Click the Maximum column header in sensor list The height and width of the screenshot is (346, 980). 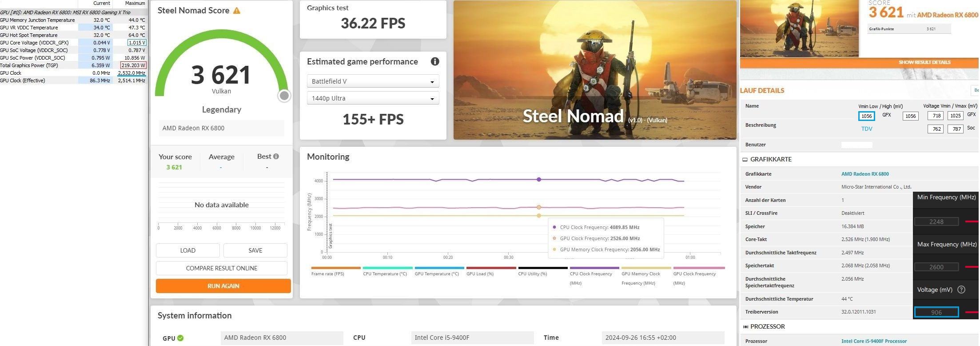tap(135, 3)
